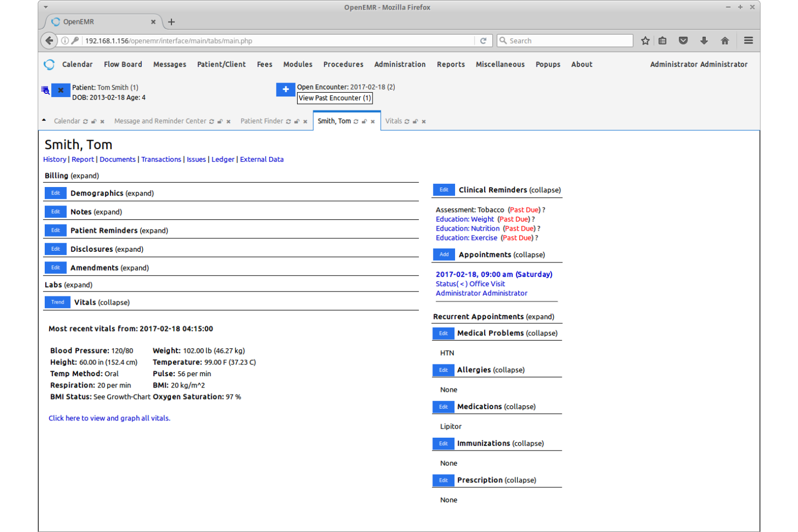Collapse the tab bar with the upward arrow
The image size is (798, 532).
point(44,120)
